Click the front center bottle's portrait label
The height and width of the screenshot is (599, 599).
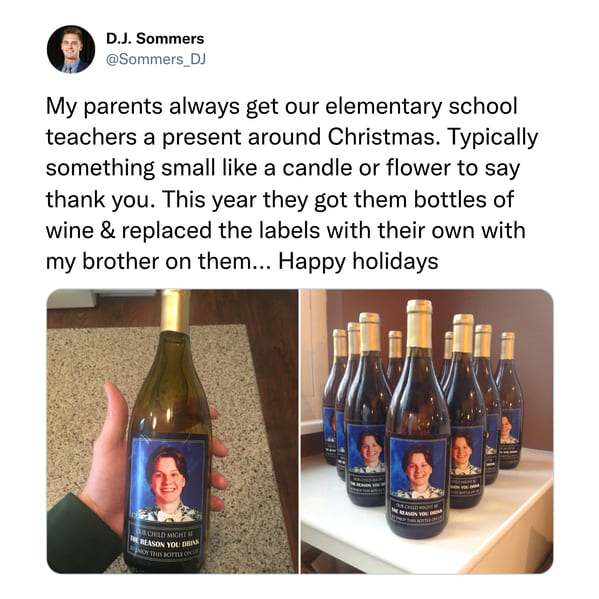[418, 468]
